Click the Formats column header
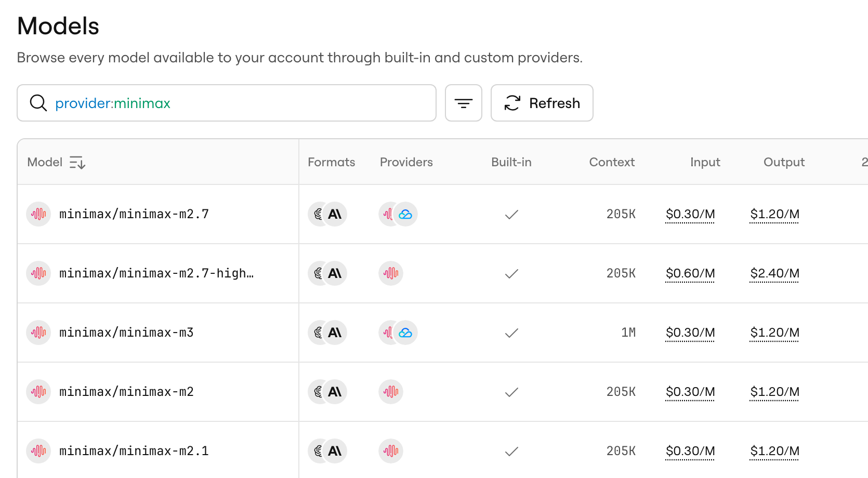 click(x=332, y=162)
